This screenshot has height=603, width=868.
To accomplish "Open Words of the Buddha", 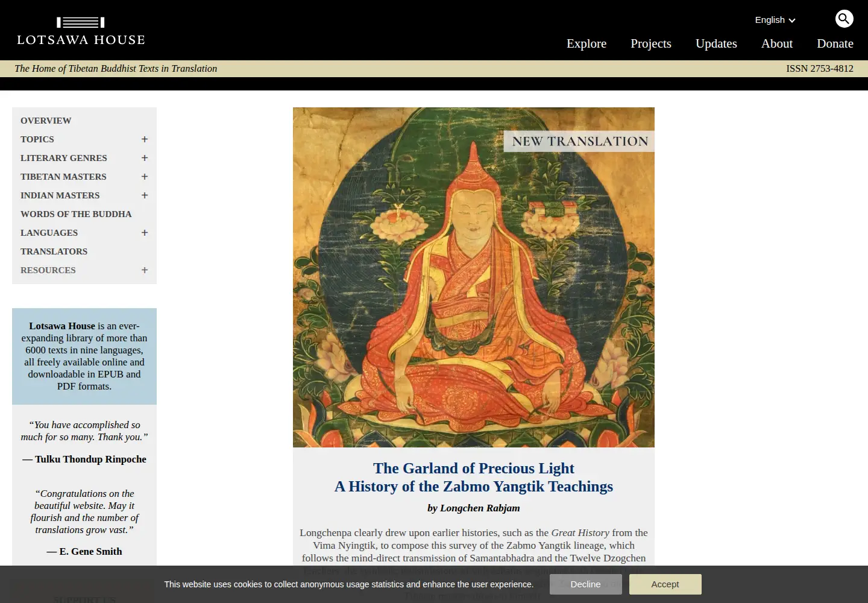I will pyautogui.click(x=76, y=214).
